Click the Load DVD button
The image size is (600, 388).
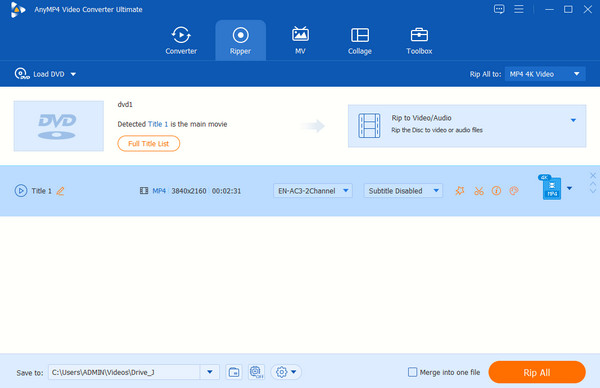(40, 74)
